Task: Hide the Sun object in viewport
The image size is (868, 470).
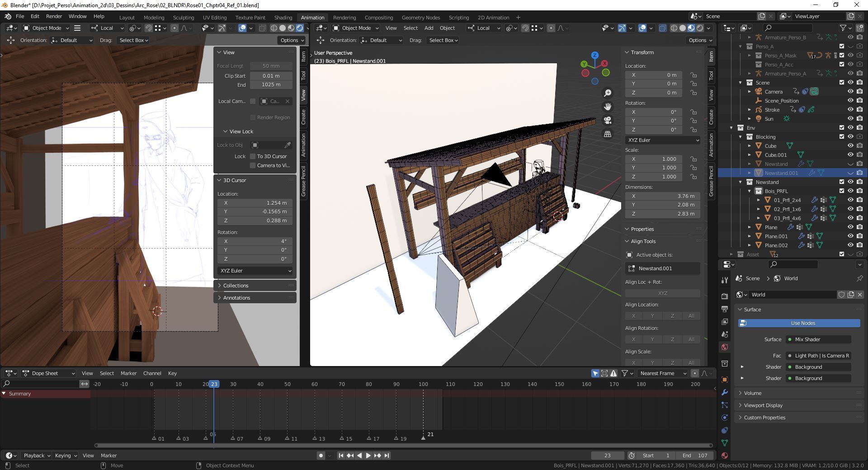Action: pos(850,119)
